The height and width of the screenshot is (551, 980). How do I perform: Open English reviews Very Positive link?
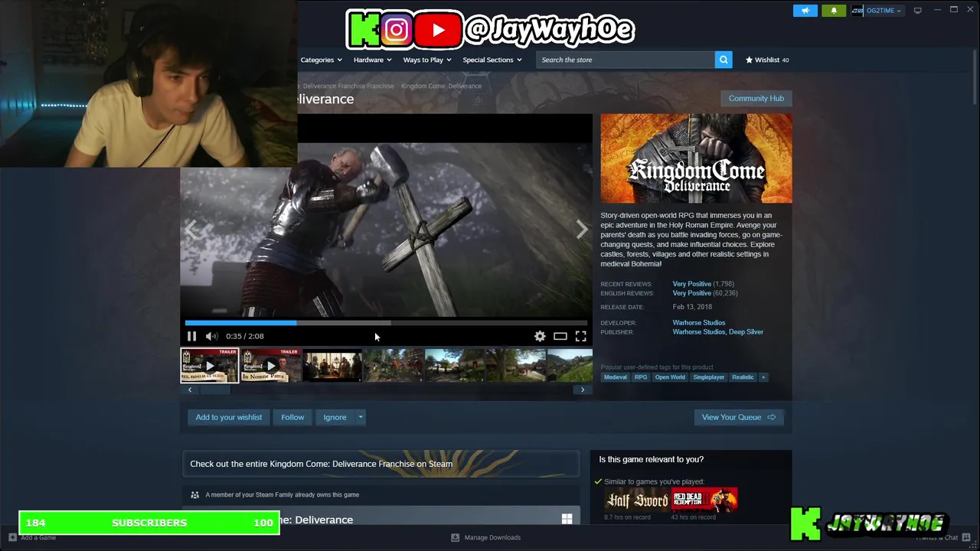[691, 293]
